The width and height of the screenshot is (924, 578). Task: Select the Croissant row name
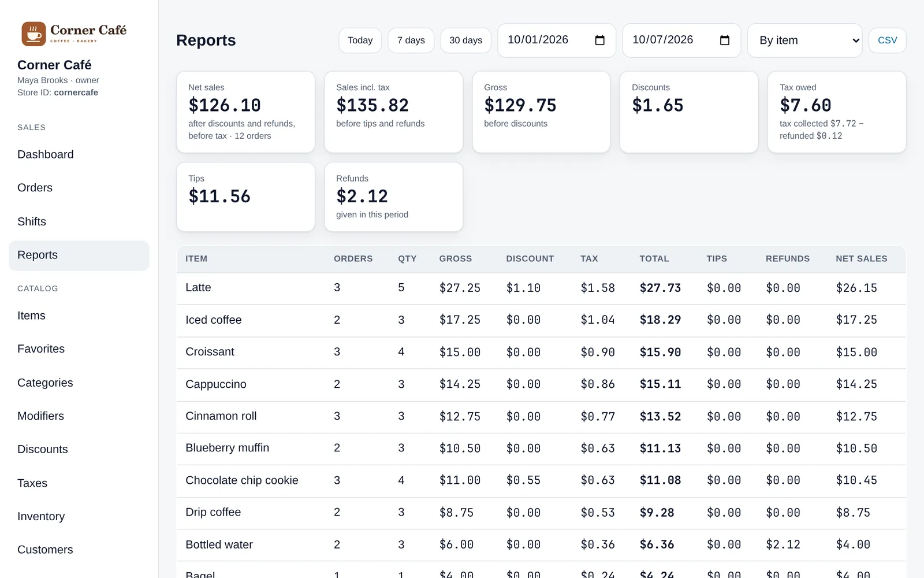210,352
